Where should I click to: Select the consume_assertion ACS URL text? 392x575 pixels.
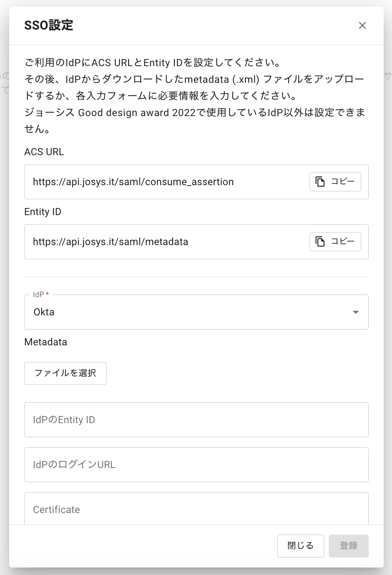point(133,182)
